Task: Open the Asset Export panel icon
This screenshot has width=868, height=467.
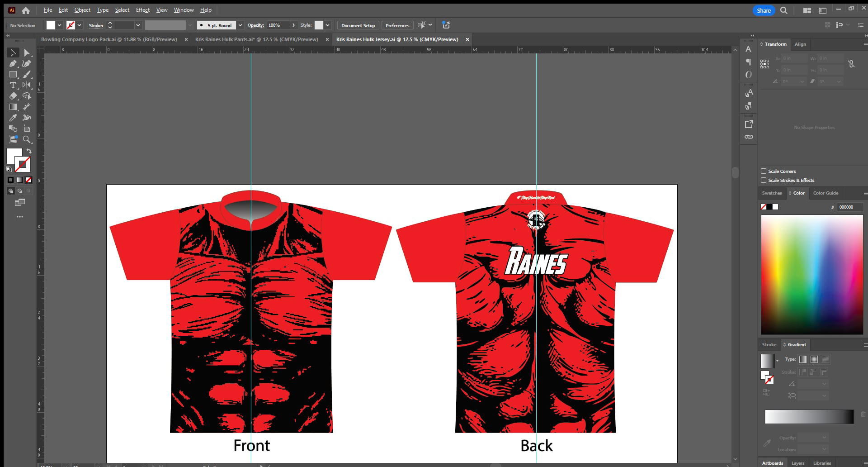Action: click(x=749, y=124)
